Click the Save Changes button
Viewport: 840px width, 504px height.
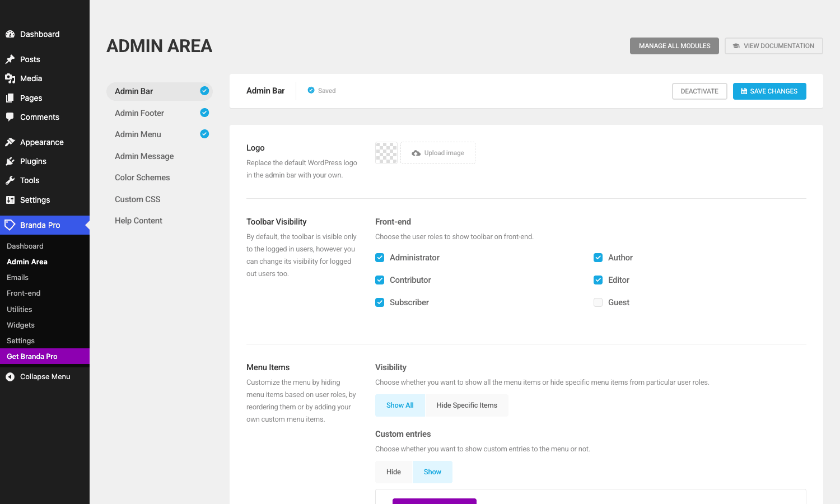[769, 91]
